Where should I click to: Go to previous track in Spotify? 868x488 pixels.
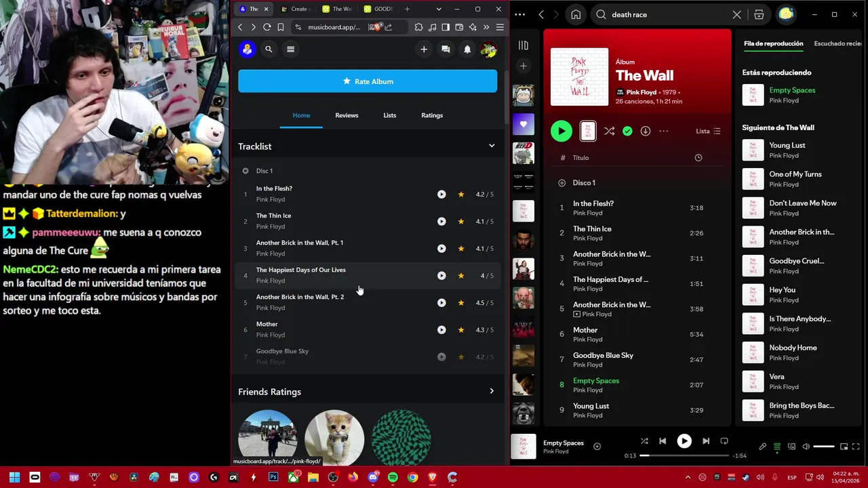click(x=663, y=441)
